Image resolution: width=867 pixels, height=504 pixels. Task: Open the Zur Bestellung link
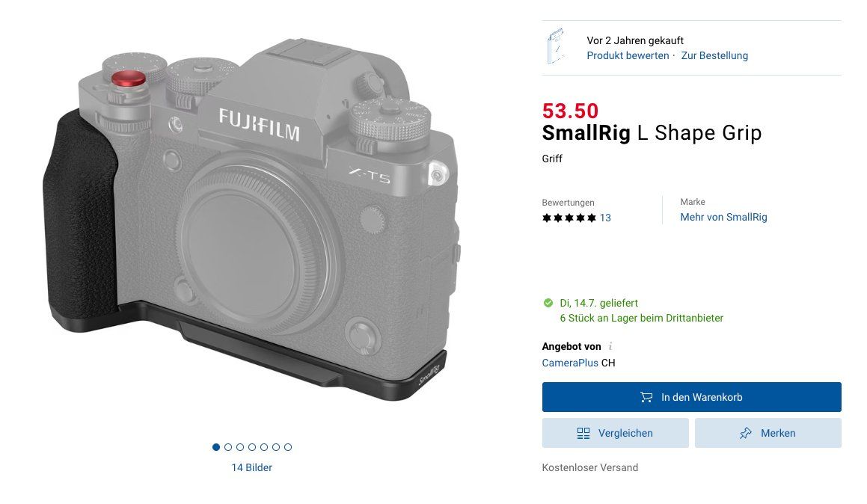[x=714, y=55]
